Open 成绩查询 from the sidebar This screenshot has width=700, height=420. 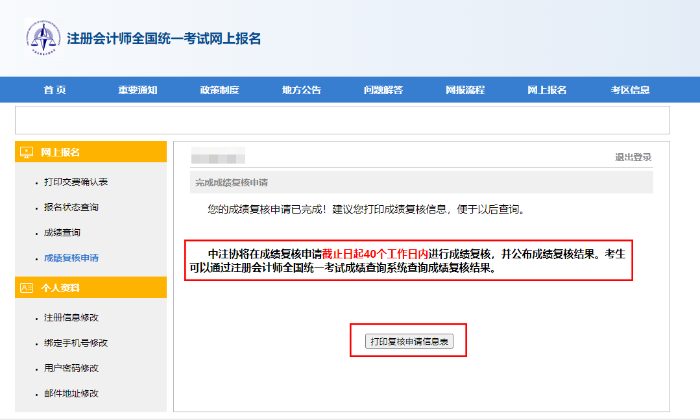[62, 232]
